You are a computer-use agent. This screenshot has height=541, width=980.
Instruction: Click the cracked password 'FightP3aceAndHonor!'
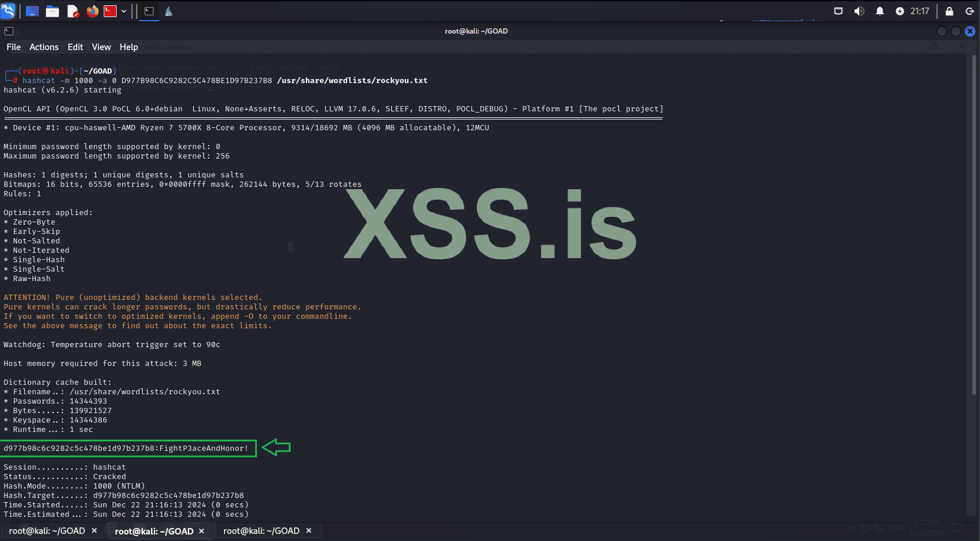coord(204,448)
